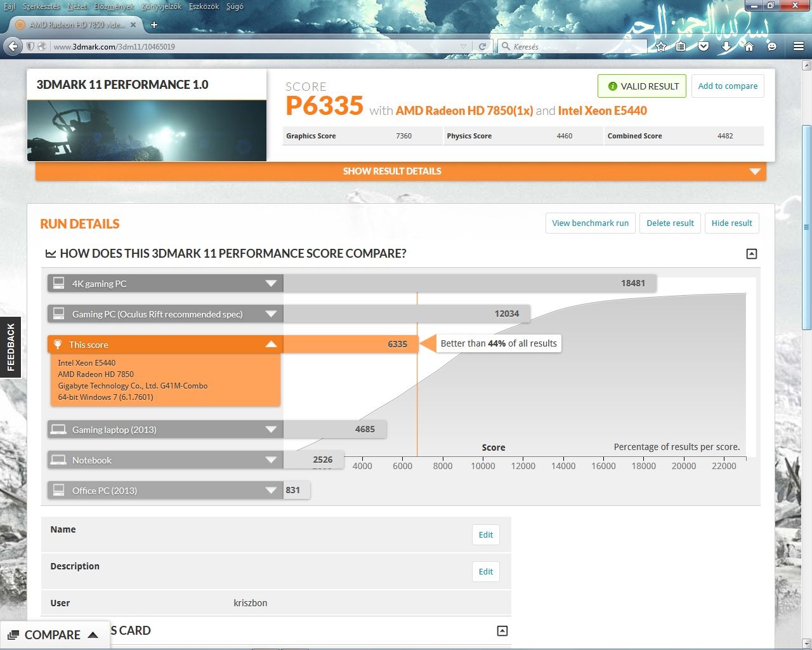Open the Szerkesztés menu

coord(41,6)
